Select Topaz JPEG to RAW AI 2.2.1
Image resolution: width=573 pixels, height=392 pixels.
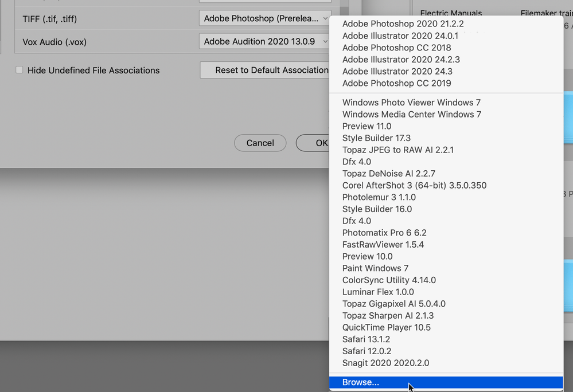click(446, 150)
